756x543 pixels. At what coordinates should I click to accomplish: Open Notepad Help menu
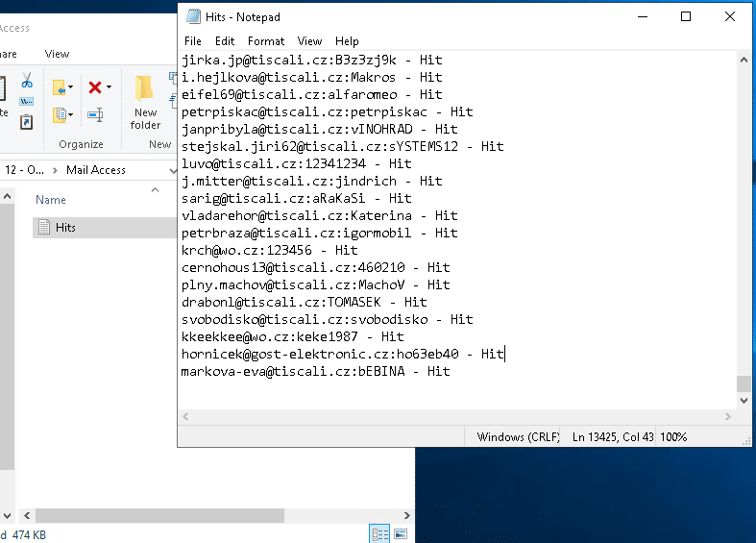(x=347, y=41)
